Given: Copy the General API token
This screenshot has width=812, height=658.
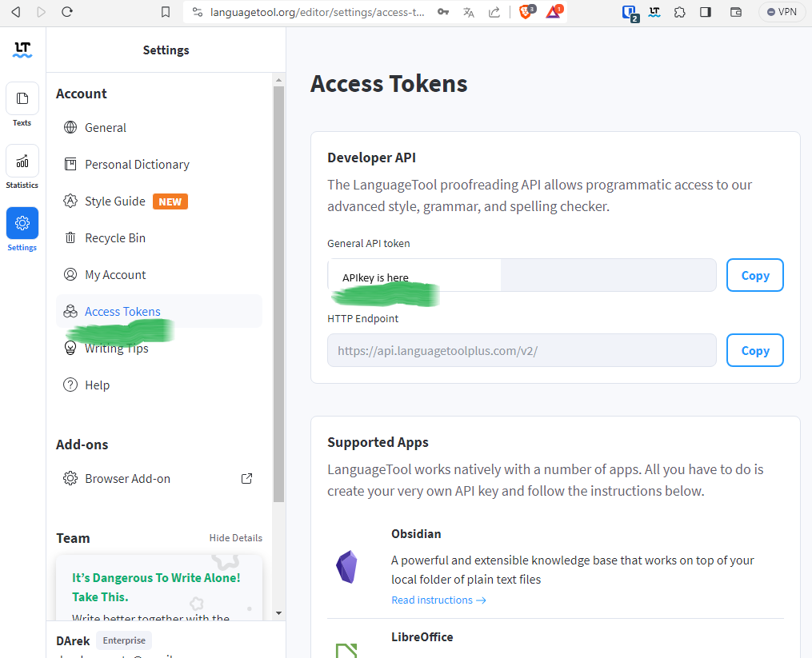Looking at the screenshot, I should (x=754, y=275).
